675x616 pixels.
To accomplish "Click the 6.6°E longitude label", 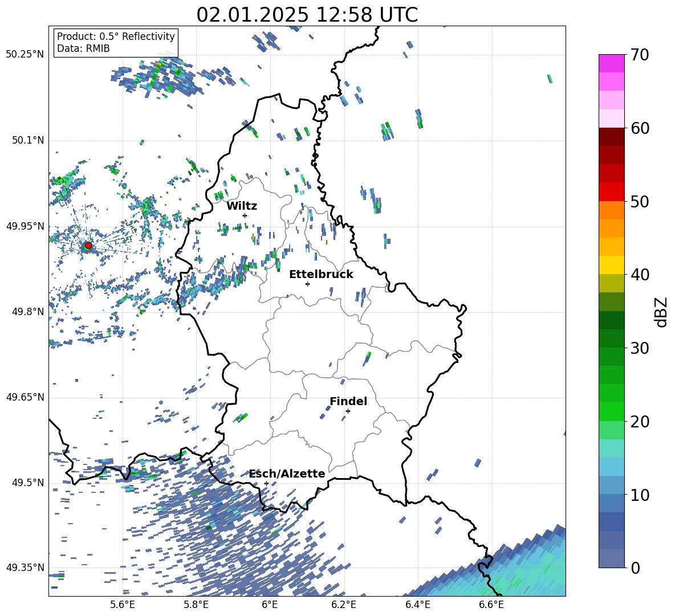I will coord(491,605).
